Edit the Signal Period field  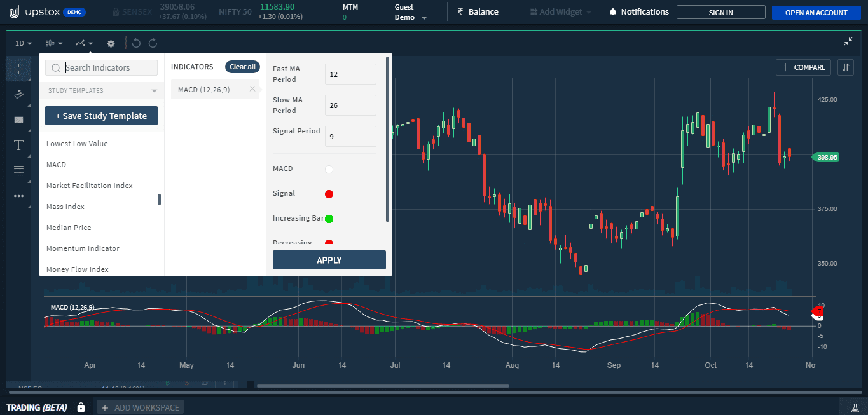(x=350, y=136)
